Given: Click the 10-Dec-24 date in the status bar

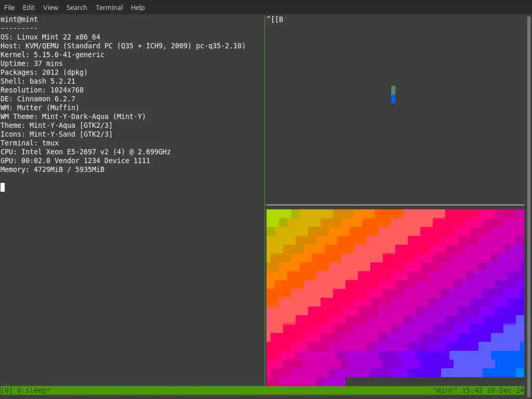Looking at the screenshot, I should click(506, 390).
